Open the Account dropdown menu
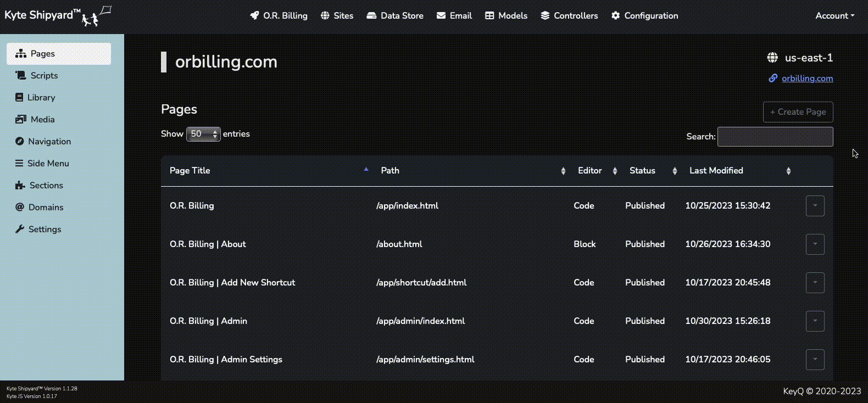This screenshot has width=868, height=403. (834, 16)
